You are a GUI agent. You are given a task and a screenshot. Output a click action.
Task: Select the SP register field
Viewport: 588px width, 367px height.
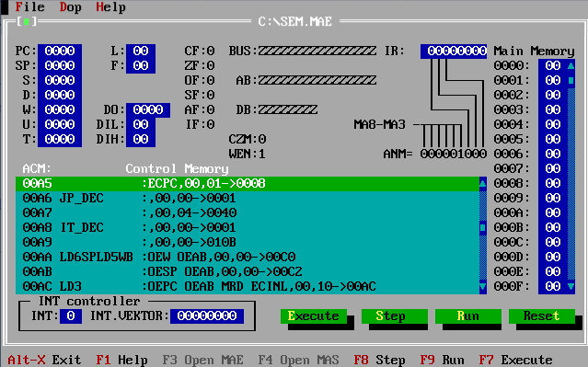tap(60, 65)
